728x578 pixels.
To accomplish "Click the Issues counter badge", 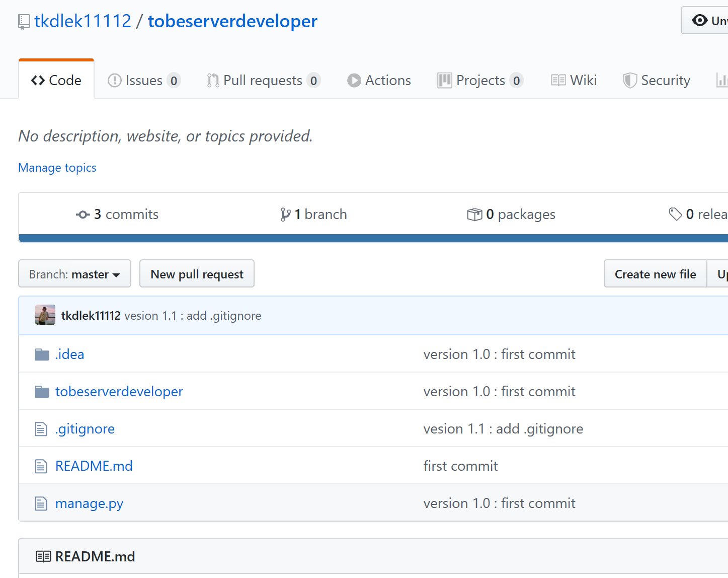I will 174,81.
